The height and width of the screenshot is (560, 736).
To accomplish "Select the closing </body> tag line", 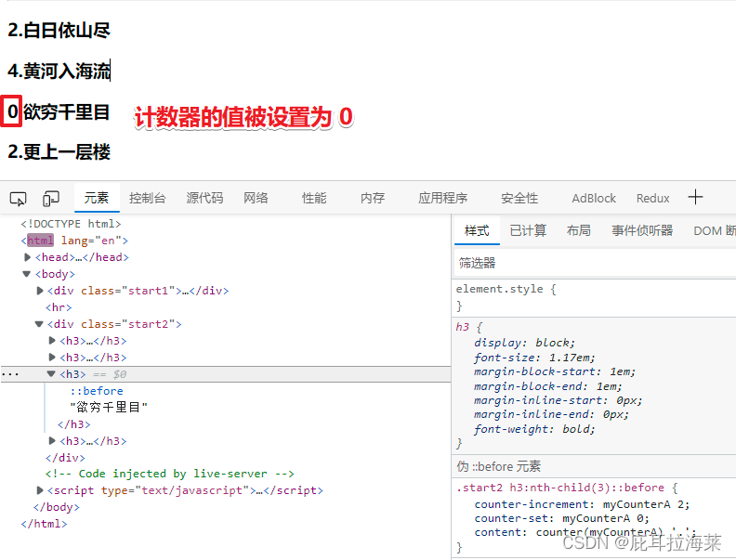I will 57,507.
